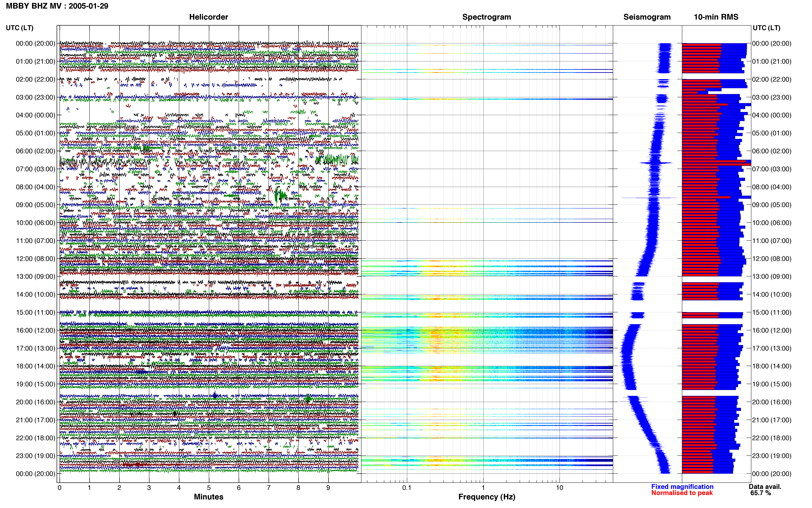
Task: Click the '65.7 %' availability value
Action: (761, 493)
